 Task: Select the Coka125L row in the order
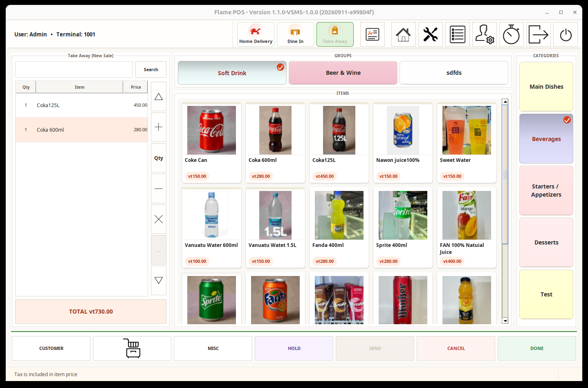[82, 105]
